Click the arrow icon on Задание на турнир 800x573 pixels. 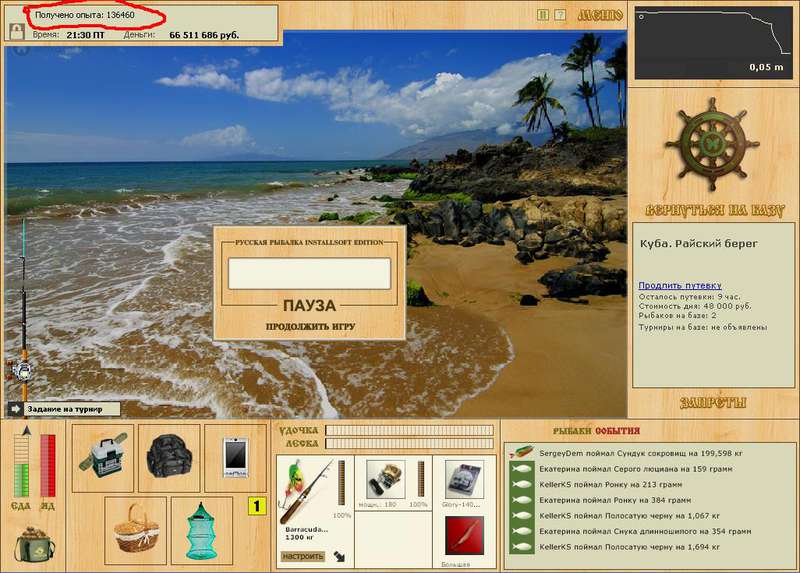pos(15,409)
